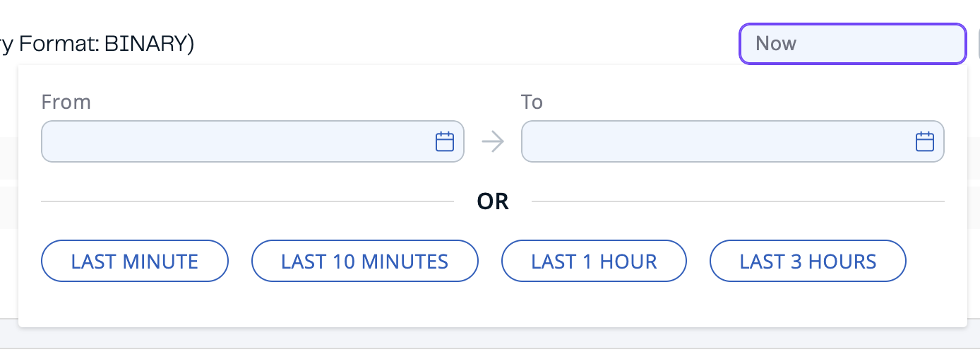
Task: Open the To date calendar picker icon
Action: (x=924, y=141)
